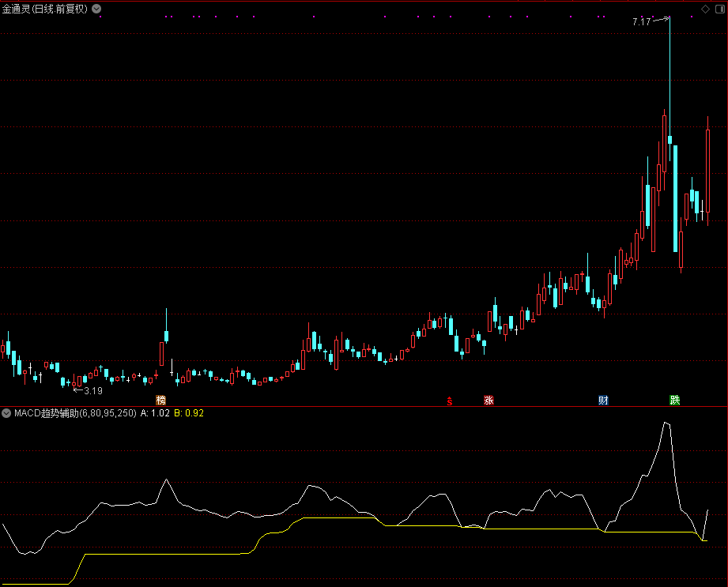Image resolution: width=728 pixels, height=587 pixels.
Task: Click the diamond icon at top right
Action: (x=705, y=9)
